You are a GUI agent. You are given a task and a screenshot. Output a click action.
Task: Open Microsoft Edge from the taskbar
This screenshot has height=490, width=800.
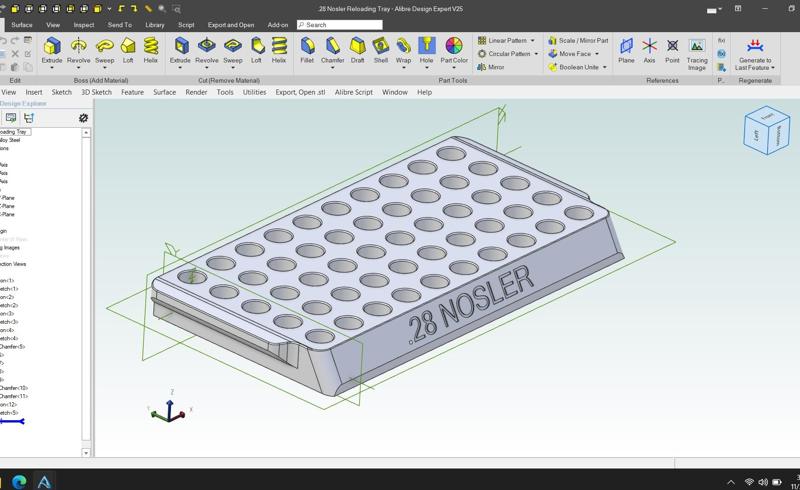pos(19,481)
